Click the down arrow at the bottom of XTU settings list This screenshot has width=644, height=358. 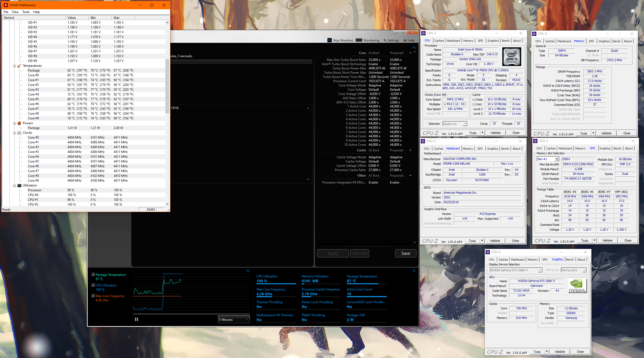click(x=415, y=243)
